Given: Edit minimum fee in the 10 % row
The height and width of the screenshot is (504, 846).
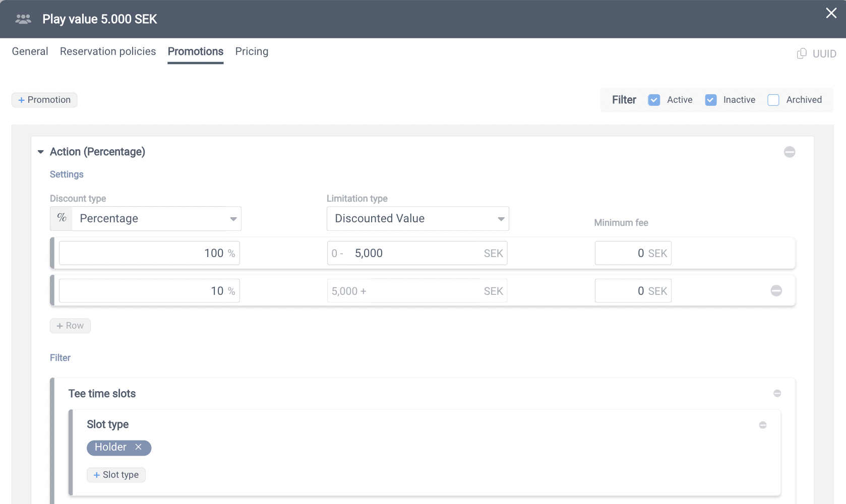Looking at the screenshot, I should pos(633,291).
